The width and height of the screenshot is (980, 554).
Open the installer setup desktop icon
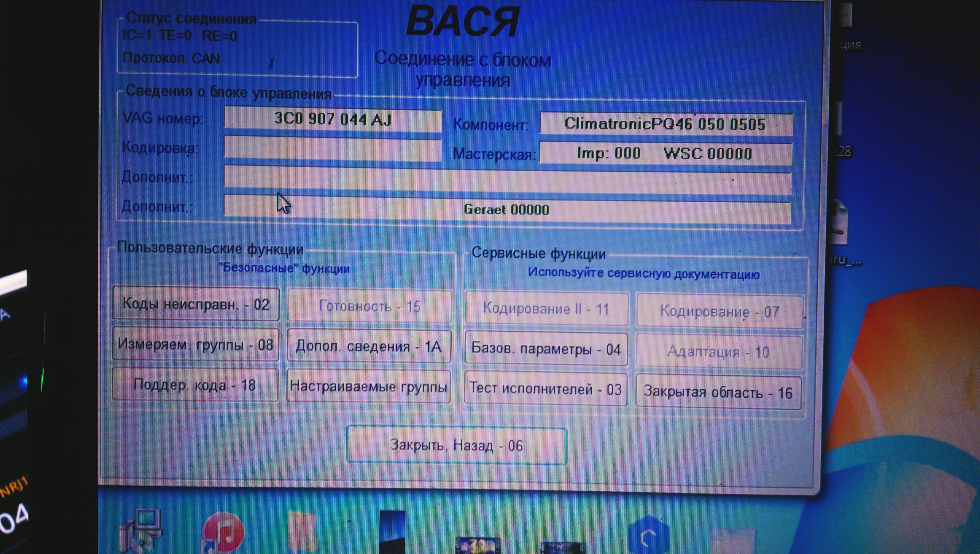141,531
